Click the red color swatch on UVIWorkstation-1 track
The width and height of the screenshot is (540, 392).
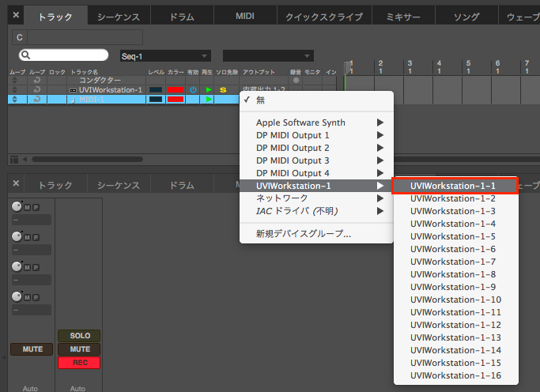pyautogui.click(x=176, y=90)
